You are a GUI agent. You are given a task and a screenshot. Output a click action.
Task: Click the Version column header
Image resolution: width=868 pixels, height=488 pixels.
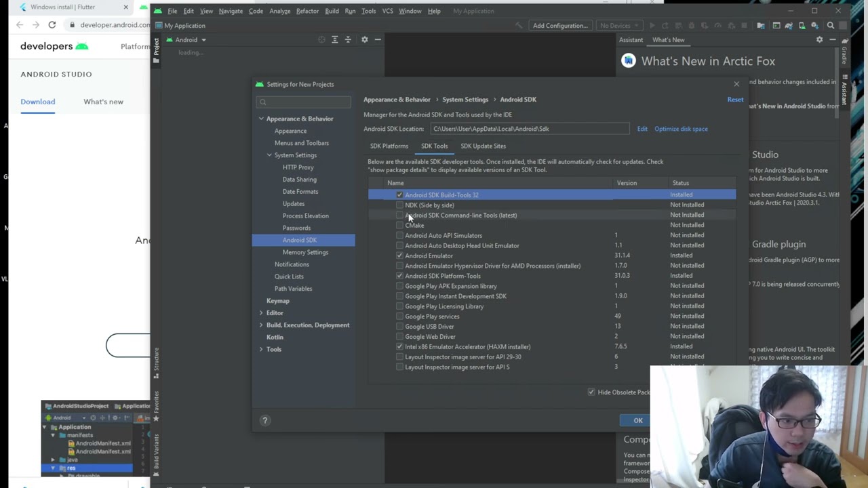coord(627,183)
